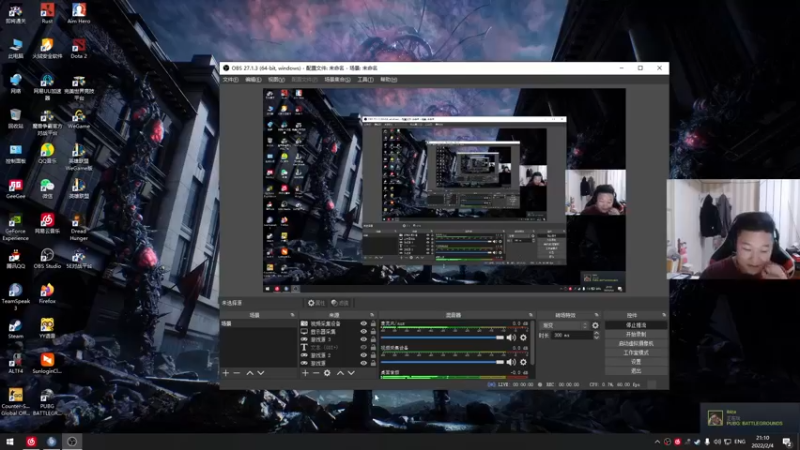Select the PUBG BATTLEGROUNDS desktop shortcut
800x450 pixels.
pyautogui.click(x=47, y=402)
